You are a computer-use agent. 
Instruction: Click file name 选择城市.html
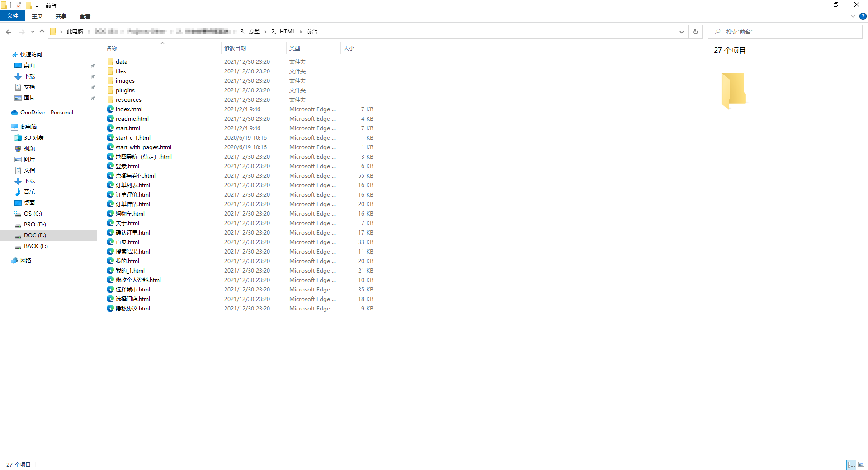pyautogui.click(x=133, y=290)
